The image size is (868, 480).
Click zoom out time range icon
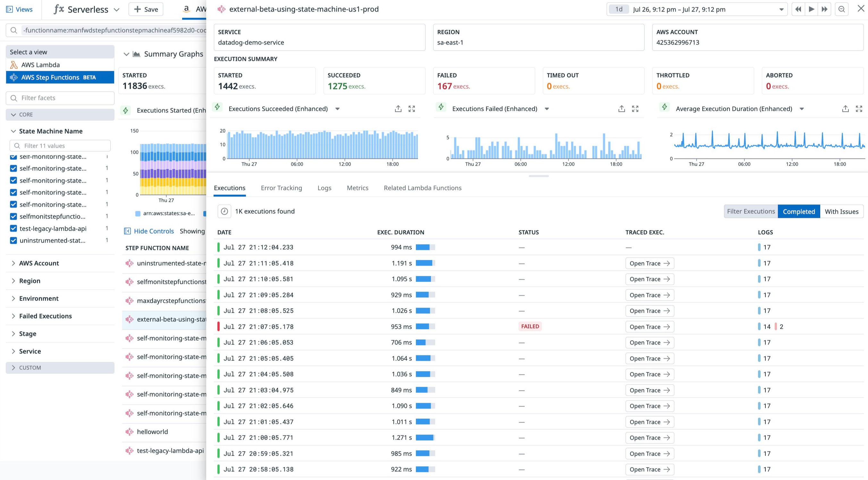click(841, 9)
